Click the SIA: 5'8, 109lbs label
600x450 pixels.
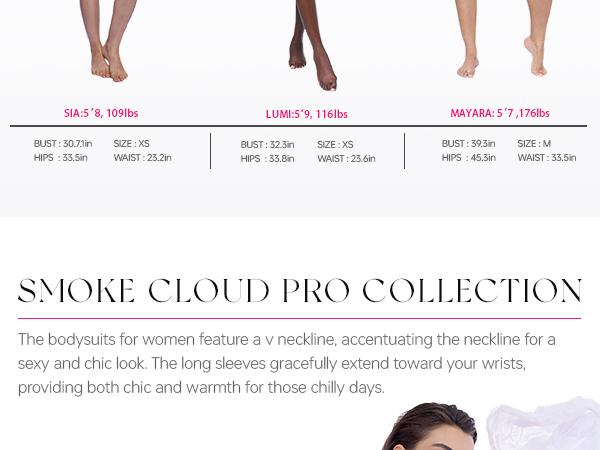click(x=101, y=113)
